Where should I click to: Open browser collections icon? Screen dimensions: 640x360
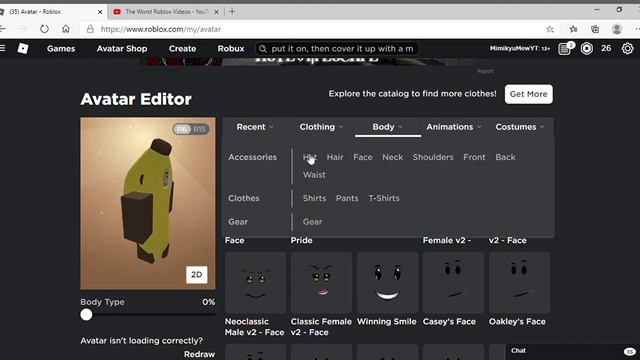[x=595, y=29]
